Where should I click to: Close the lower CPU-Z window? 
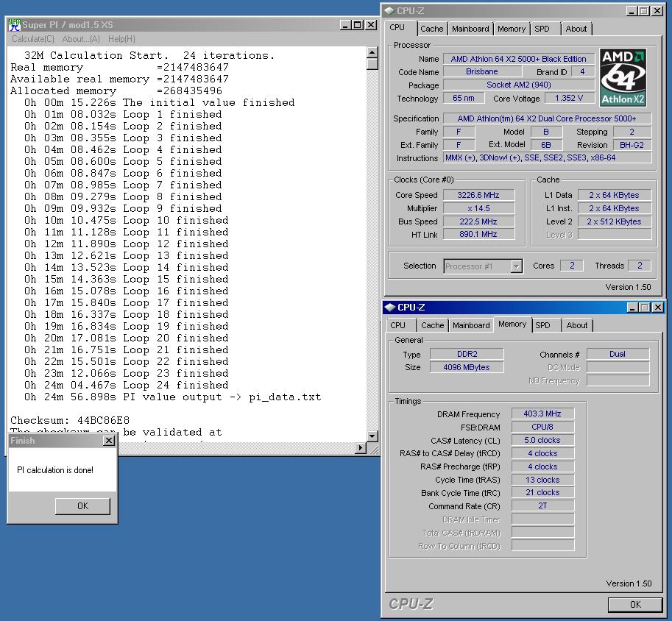(658, 308)
